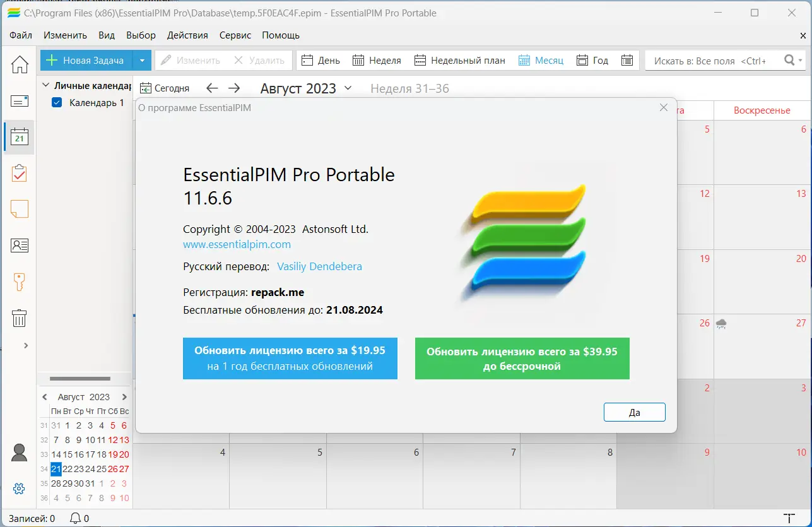Image resolution: width=812 pixels, height=527 pixels.
Task: Open the Passwords module in the sidebar
Action: (x=20, y=282)
